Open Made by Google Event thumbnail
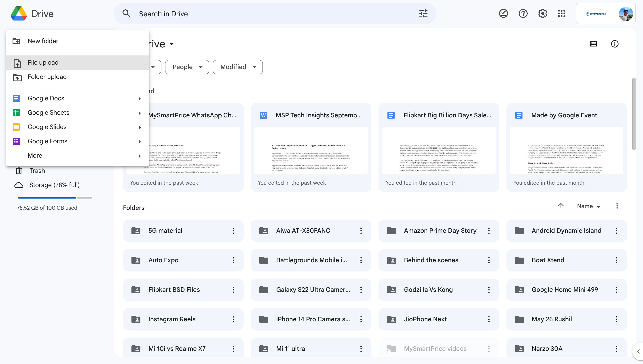 pyautogui.click(x=566, y=150)
